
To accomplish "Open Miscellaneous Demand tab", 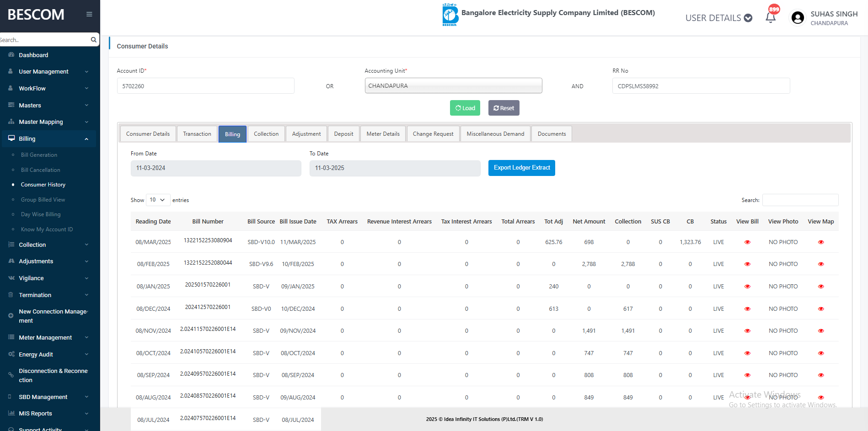I will pos(495,134).
